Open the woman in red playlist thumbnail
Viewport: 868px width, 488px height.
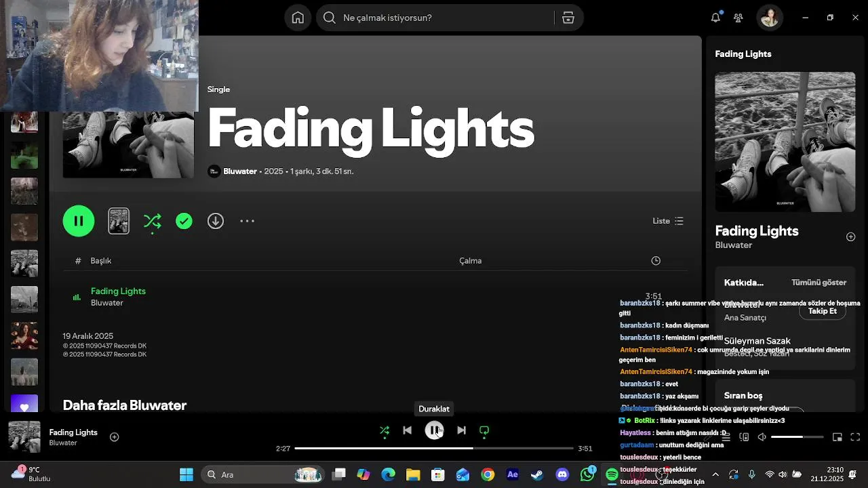pyautogui.click(x=24, y=335)
